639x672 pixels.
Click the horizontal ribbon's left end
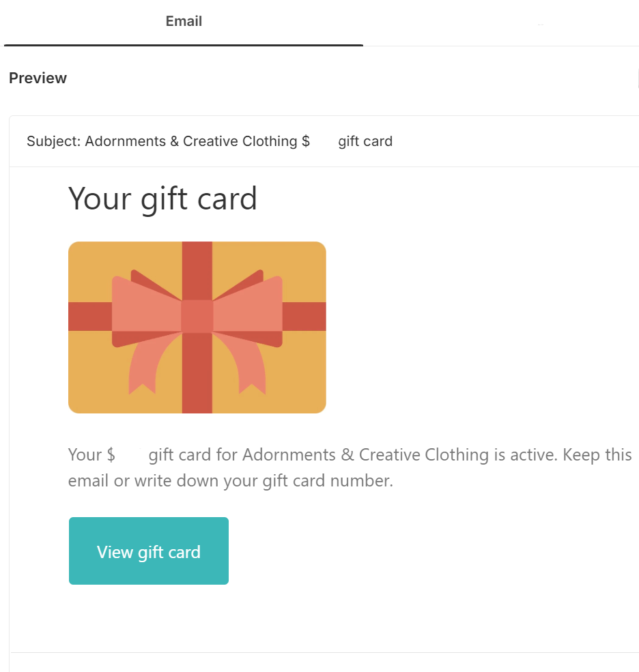pos(89,317)
